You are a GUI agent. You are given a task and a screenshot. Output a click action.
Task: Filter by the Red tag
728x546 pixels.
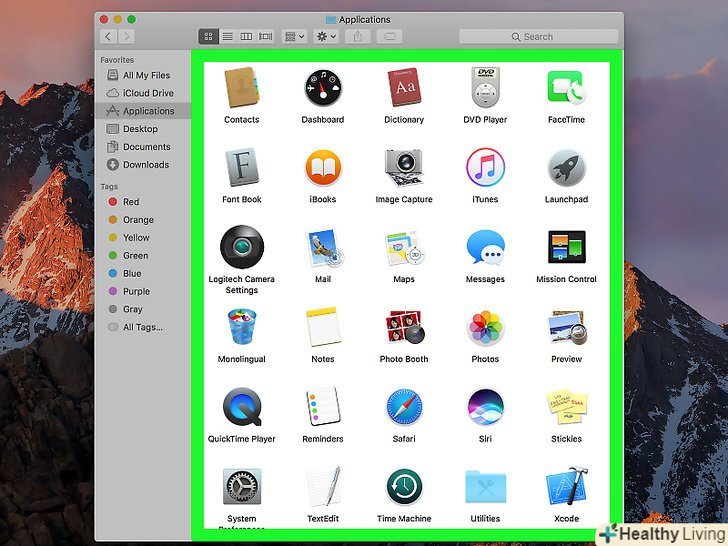pyautogui.click(x=143, y=202)
